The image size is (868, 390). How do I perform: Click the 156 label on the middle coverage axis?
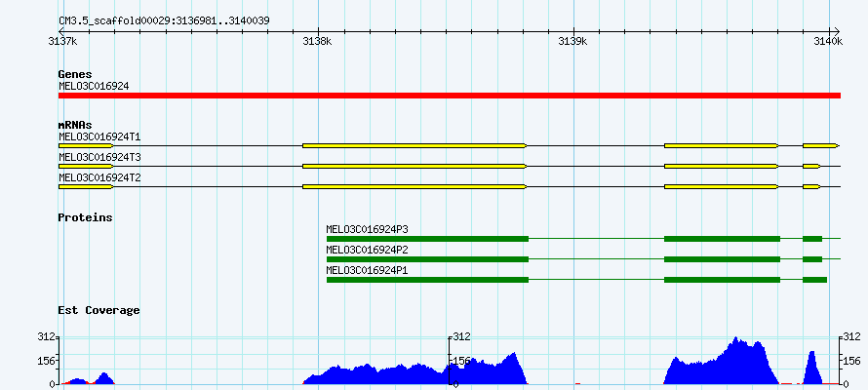[462, 361]
